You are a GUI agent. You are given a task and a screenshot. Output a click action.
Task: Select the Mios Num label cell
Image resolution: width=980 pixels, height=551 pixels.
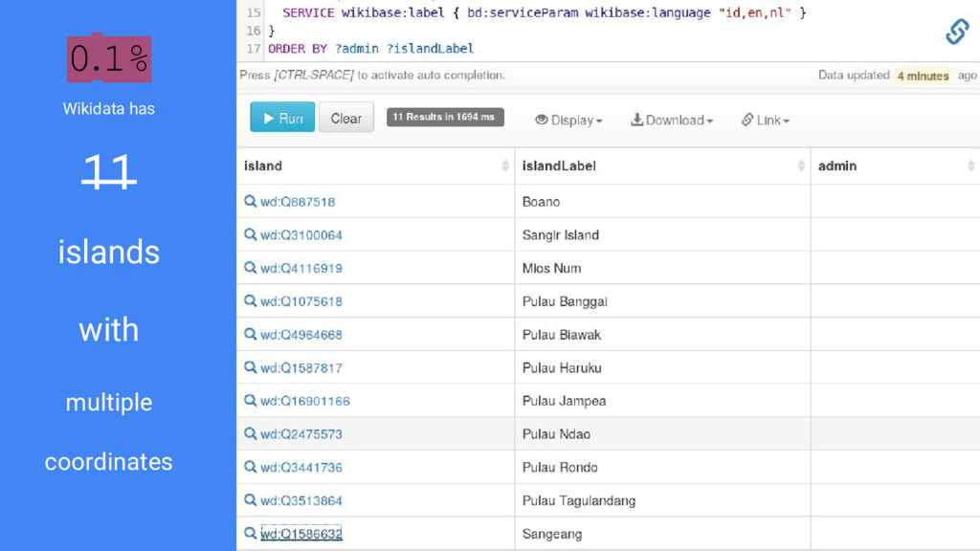662,268
